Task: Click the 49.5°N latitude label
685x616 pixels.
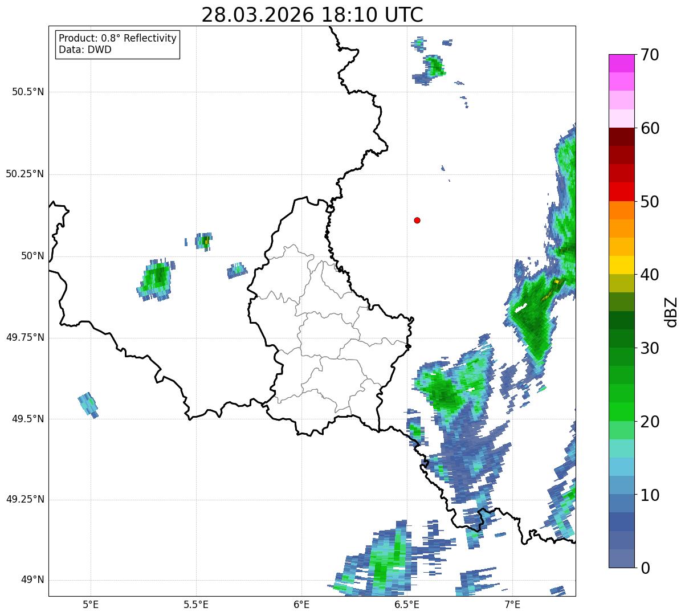Action: pyautogui.click(x=28, y=419)
